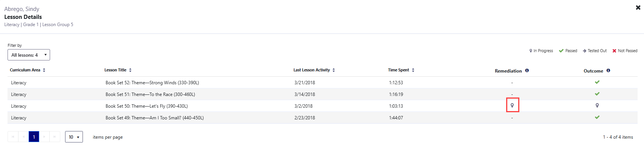This screenshot has height=150, width=644.
Task: Click Book Set 52: Theme—Strong Winds title
Action: pyautogui.click(x=152, y=83)
